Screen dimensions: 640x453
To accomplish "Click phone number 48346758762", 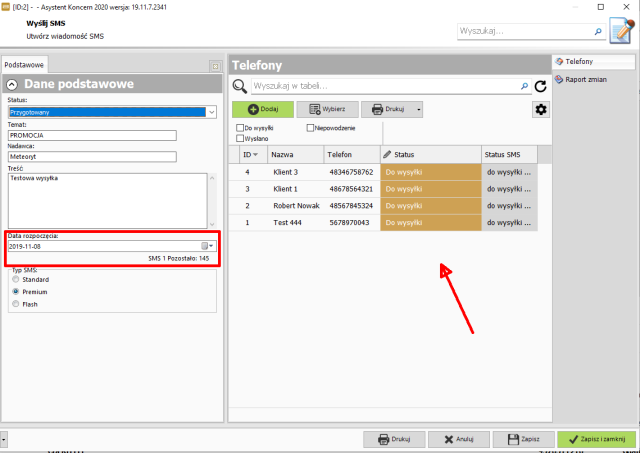I will [351, 172].
